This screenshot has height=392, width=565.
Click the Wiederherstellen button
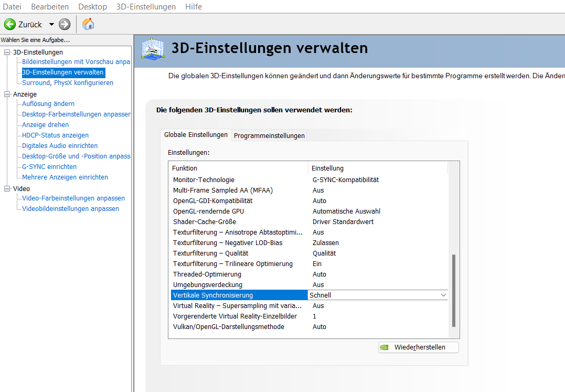tap(418, 347)
